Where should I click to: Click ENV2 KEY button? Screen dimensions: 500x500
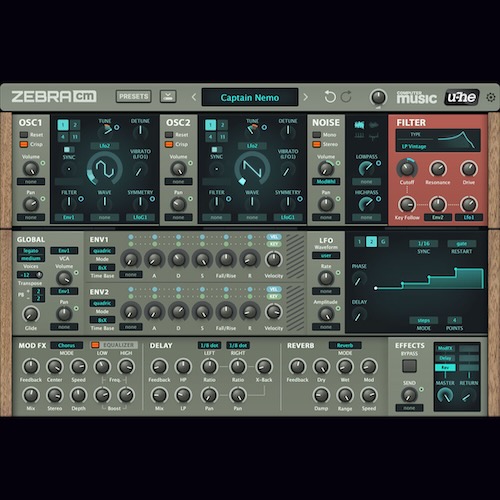(x=274, y=296)
